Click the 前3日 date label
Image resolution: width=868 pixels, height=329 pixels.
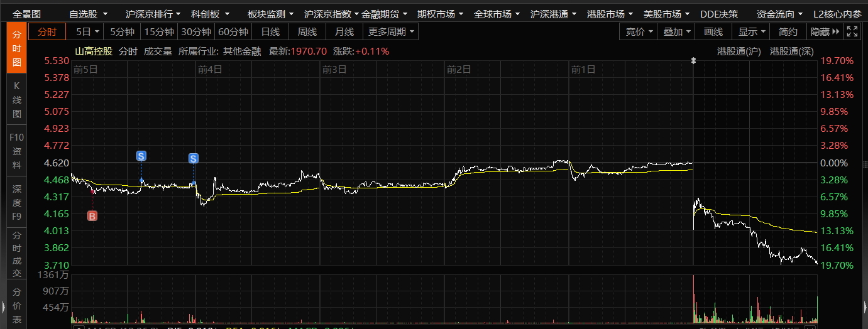point(334,70)
